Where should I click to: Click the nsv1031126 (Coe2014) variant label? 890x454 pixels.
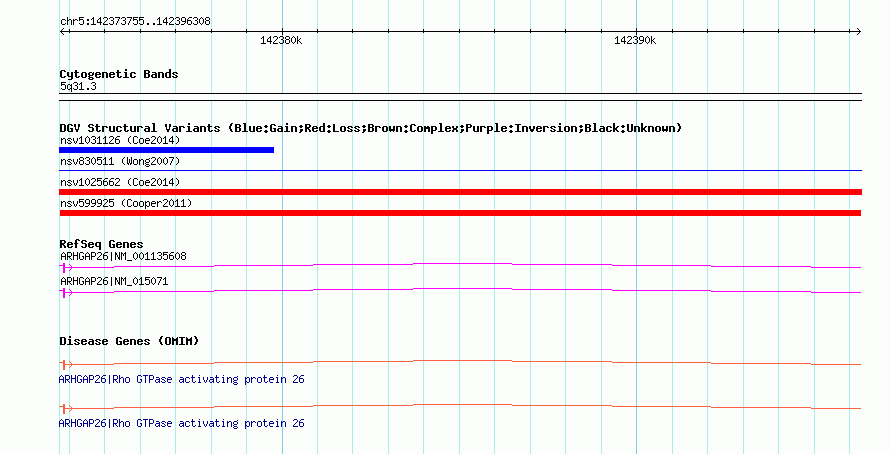(x=120, y=140)
